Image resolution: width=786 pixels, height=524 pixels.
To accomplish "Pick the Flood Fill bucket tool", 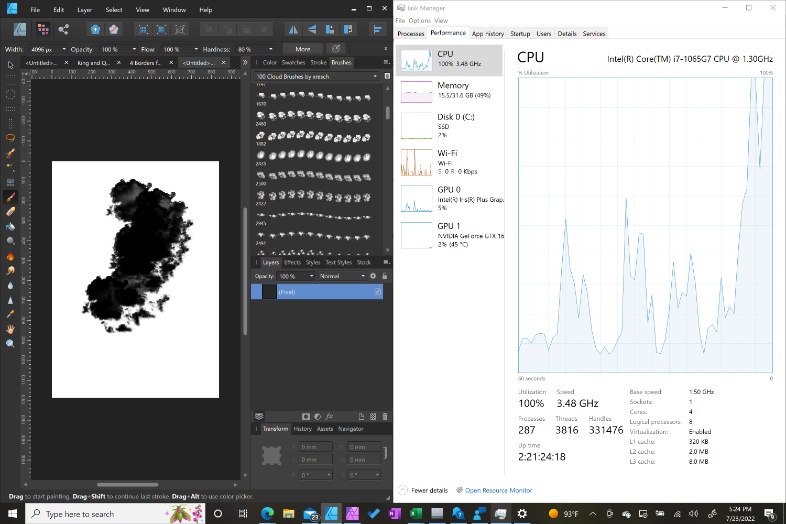I will point(10,226).
